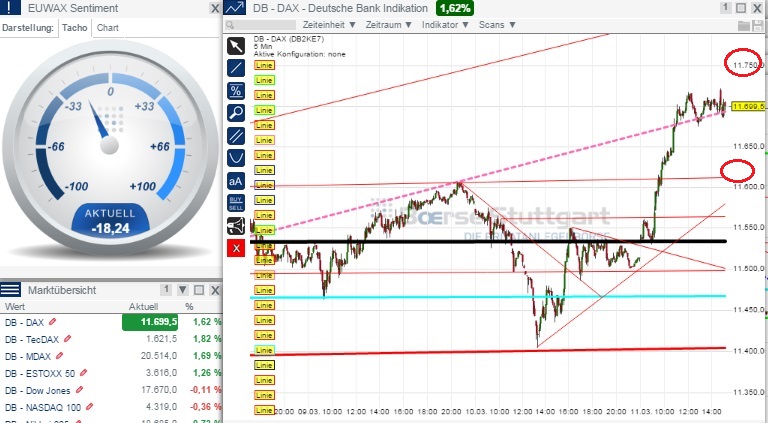Screen dimensions: 768x423
Task: Open the BUY SELL order tool
Action: click(236, 203)
